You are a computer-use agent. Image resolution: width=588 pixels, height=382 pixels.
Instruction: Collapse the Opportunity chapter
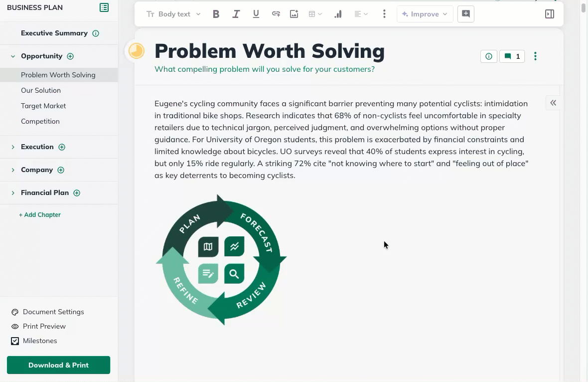[x=13, y=56]
